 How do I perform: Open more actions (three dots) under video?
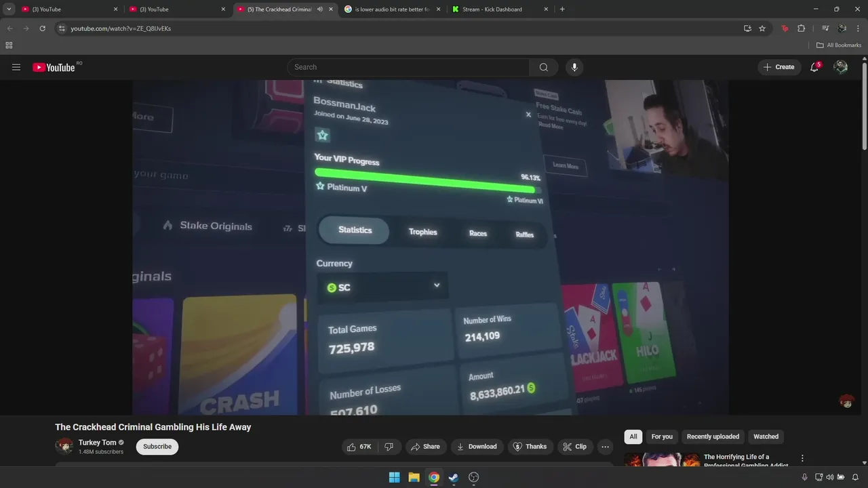click(x=605, y=447)
